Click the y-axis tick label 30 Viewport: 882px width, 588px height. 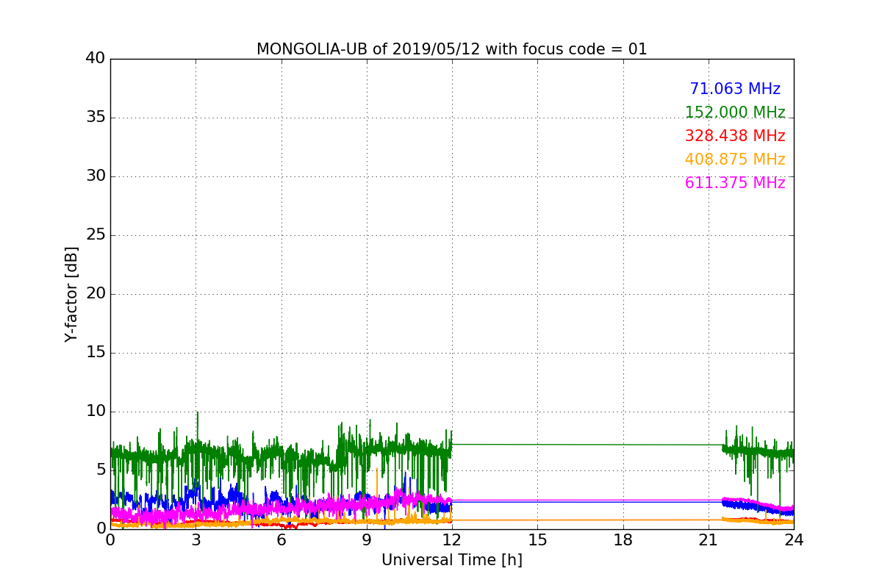[96, 176]
